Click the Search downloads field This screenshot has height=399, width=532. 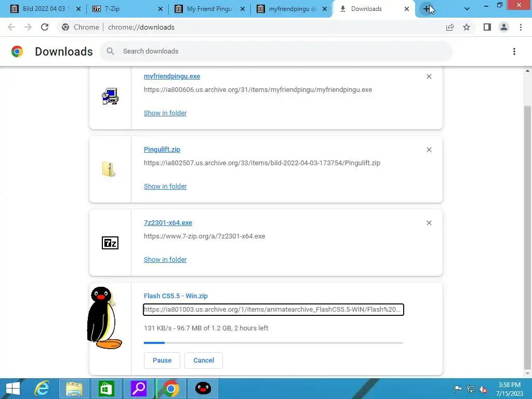(276, 51)
